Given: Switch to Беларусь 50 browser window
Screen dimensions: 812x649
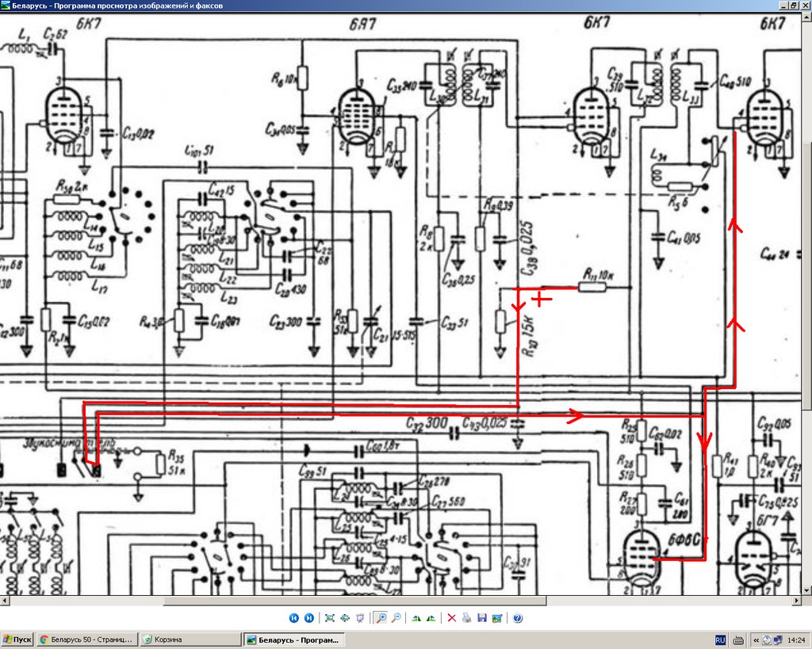Looking at the screenshot, I should [86, 639].
